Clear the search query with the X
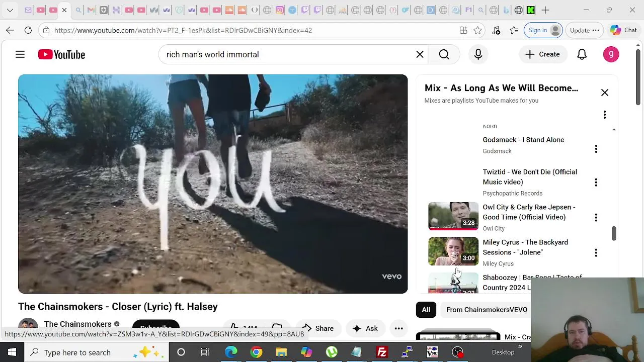 pyautogui.click(x=420, y=54)
